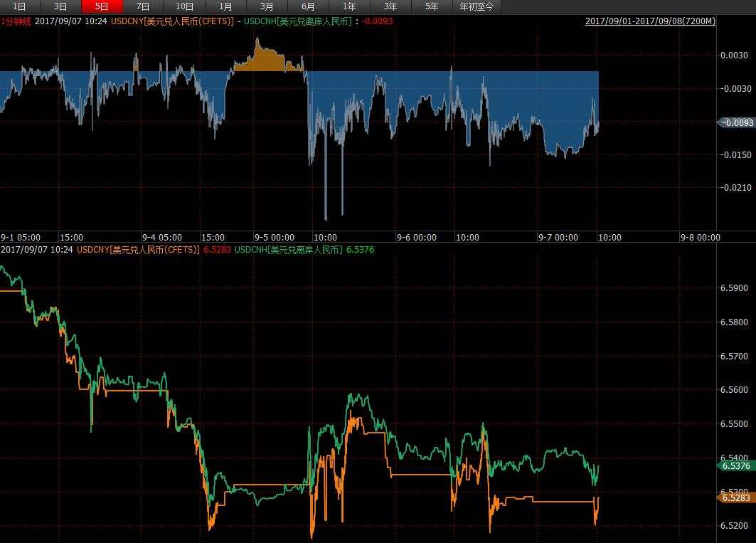Image resolution: width=756 pixels, height=543 pixels.
Task: Click the 9-4 05:00 time axis label
Action: pos(162,238)
